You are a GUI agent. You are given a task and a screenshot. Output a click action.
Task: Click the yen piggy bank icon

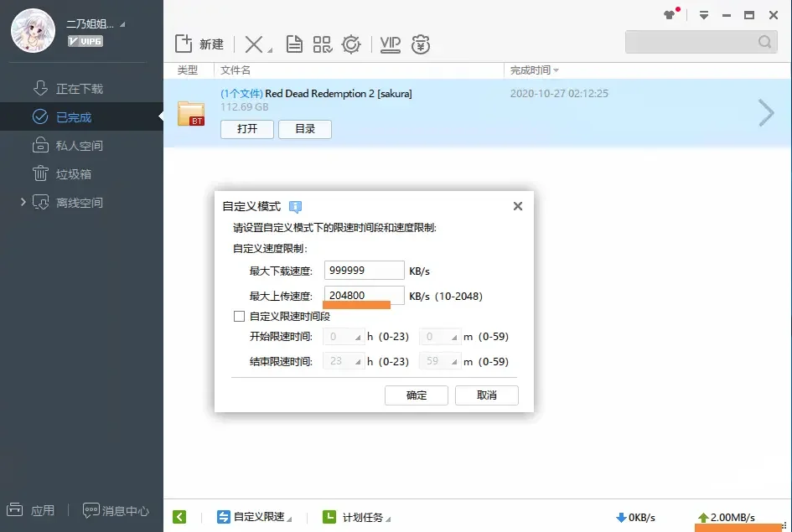(x=420, y=44)
